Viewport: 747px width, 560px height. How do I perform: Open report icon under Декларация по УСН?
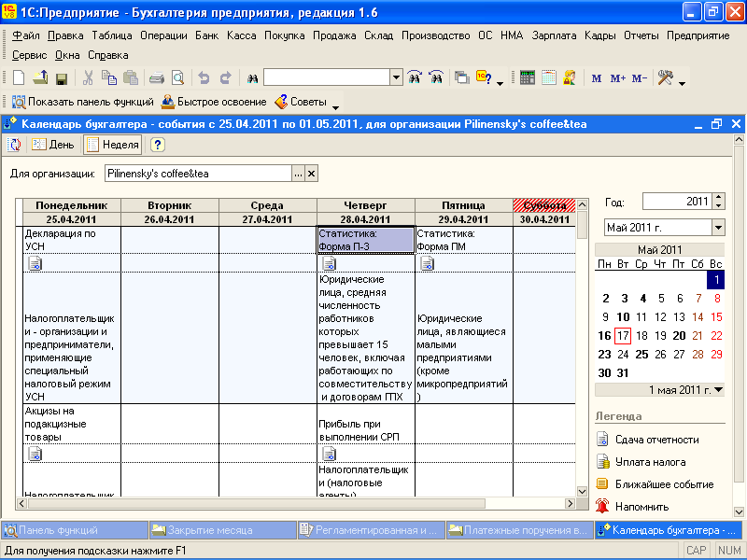(x=35, y=263)
